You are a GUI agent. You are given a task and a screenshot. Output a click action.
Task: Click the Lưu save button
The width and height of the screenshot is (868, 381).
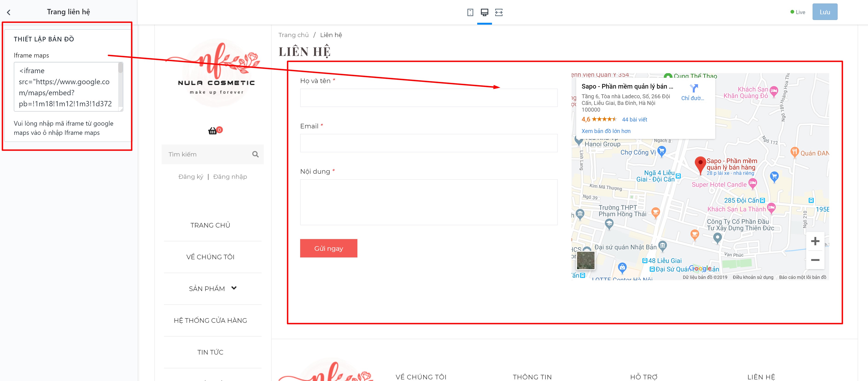(x=825, y=12)
